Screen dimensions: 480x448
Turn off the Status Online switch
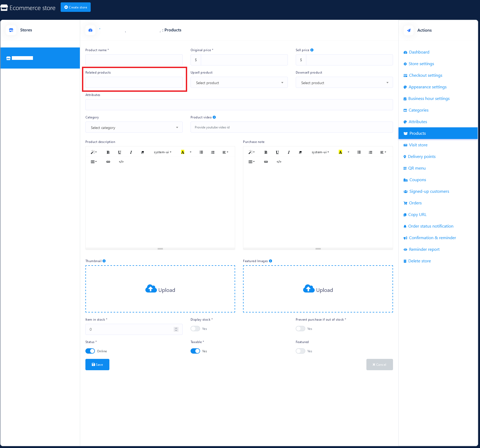click(90, 351)
